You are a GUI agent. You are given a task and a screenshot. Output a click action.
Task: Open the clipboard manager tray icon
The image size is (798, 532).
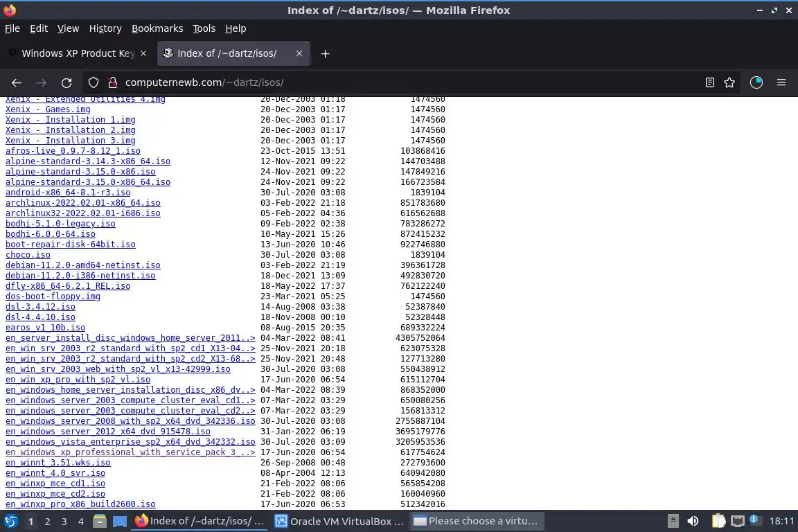tap(718, 522)
